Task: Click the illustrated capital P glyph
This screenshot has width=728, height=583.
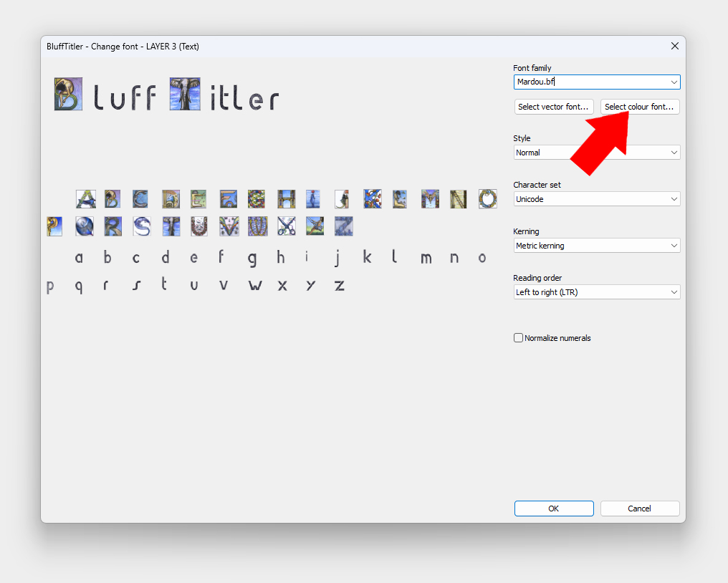Action: 54,226
